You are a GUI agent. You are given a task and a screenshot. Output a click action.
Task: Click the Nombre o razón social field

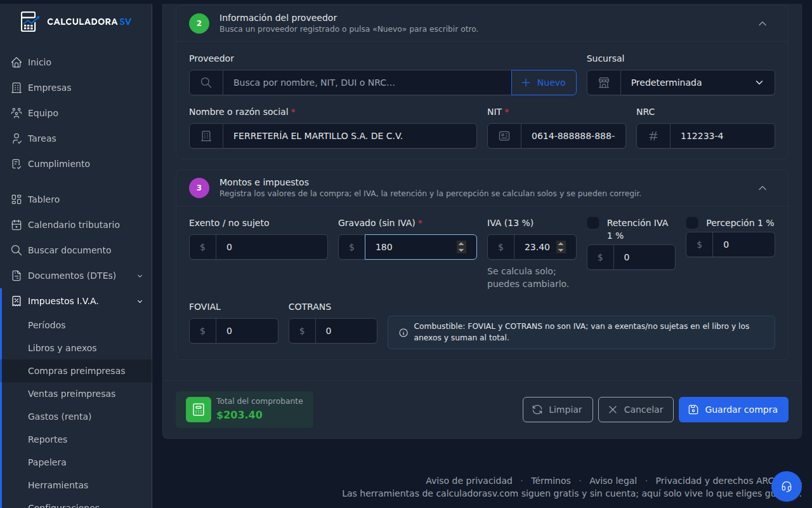(x=350, y=136)
